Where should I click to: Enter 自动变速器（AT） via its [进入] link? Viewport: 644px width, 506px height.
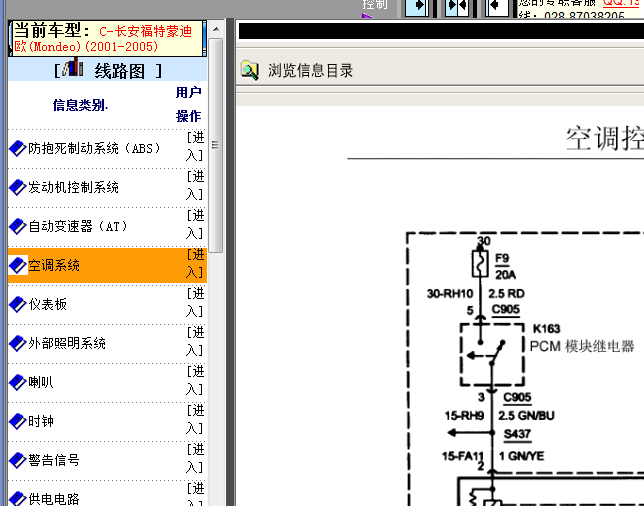coord(195,224)
